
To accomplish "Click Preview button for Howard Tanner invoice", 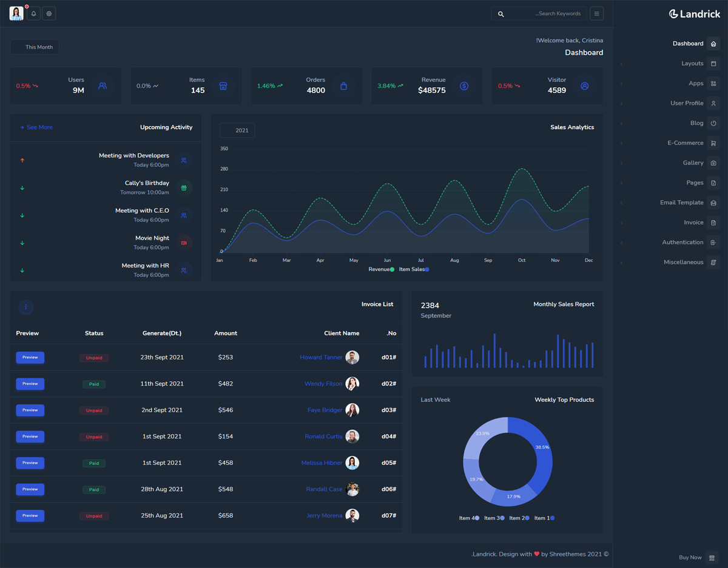I will pyautogui.click(x=30, y=358).
